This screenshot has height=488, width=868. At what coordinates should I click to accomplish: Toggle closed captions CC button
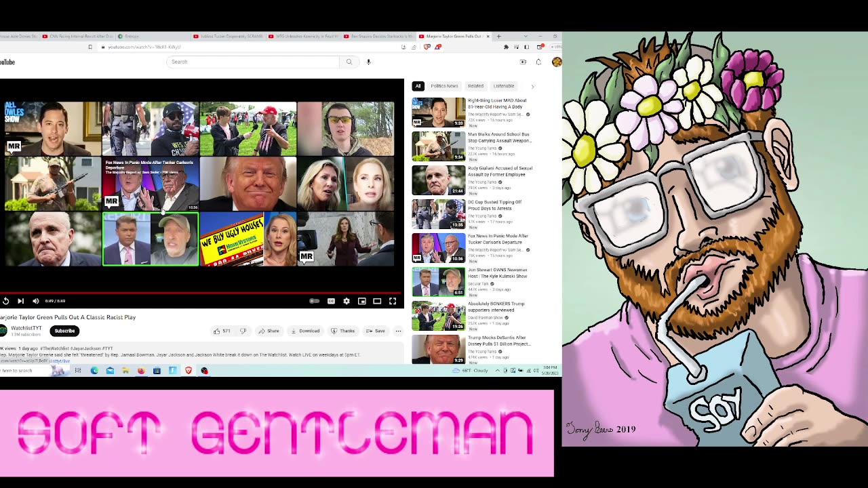pyautogui.click(x=331, y=301)
